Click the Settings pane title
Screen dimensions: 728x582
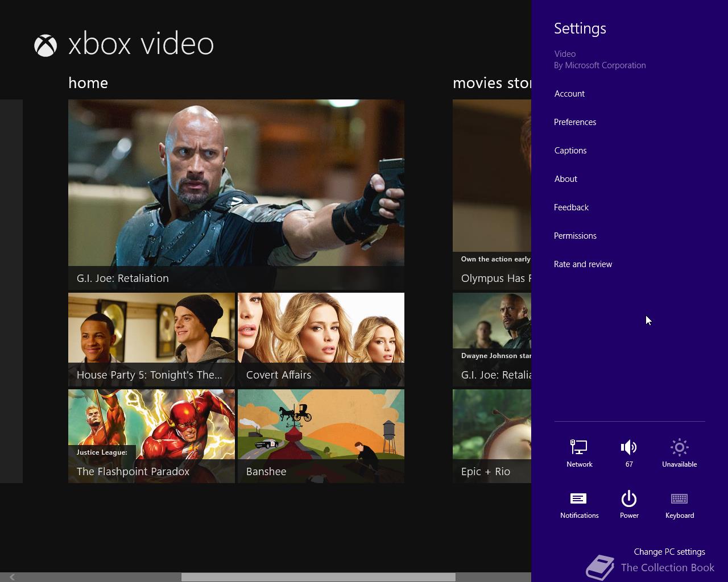tap(580, 28)
